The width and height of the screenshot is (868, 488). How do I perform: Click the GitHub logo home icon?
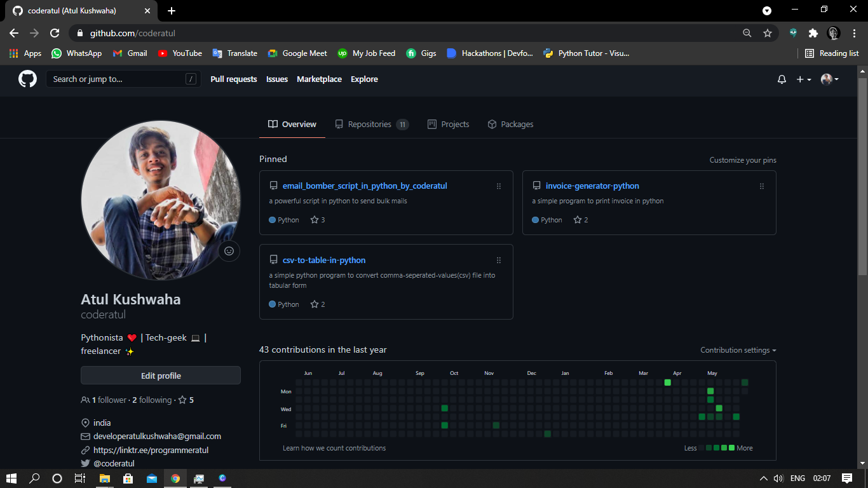click(27, 79)
